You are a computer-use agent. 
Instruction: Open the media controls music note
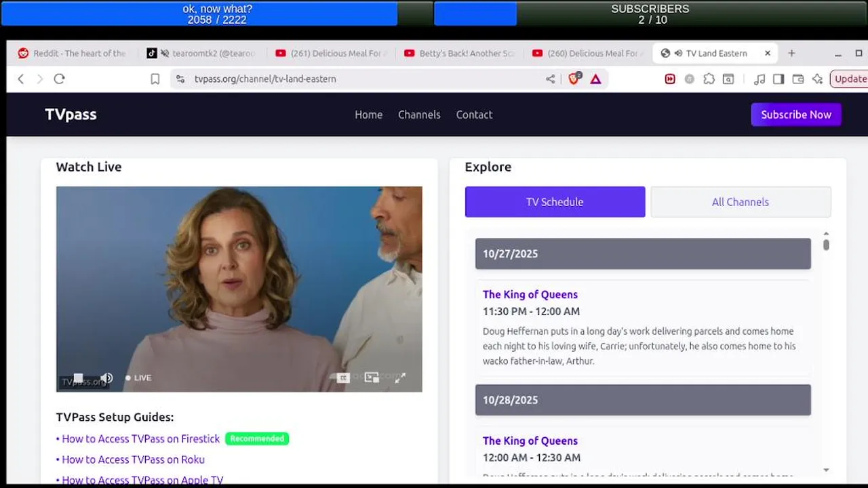click(x=759, y=79)
